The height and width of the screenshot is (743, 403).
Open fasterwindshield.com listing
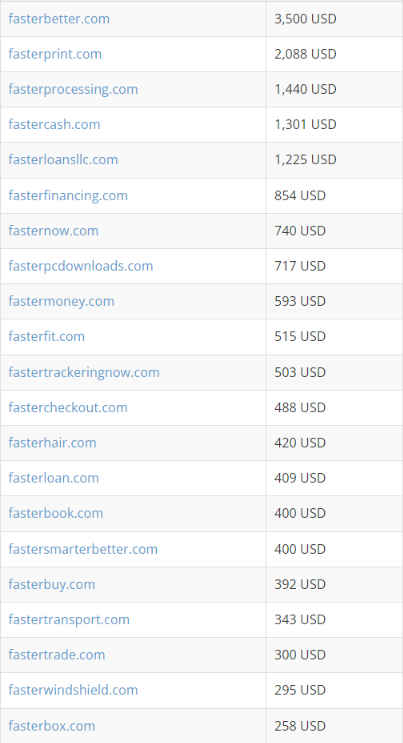coord(73,690)
